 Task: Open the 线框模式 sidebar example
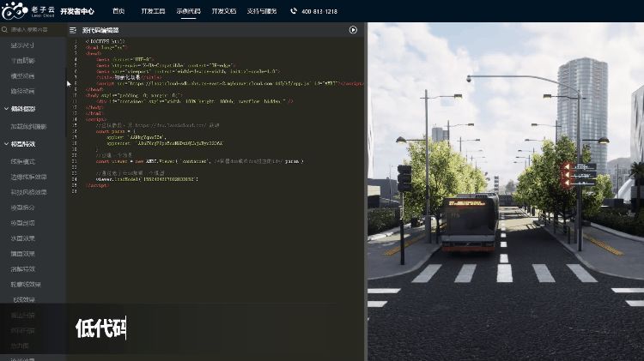22,161
